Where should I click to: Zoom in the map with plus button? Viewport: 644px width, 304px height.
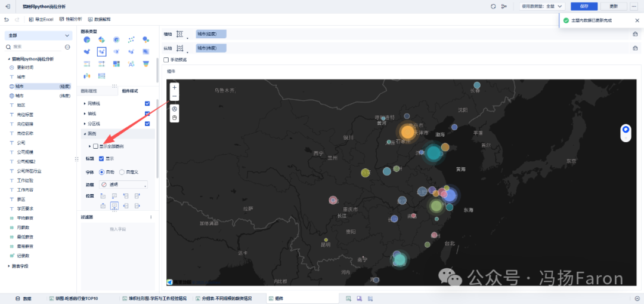tap(174, 87)
